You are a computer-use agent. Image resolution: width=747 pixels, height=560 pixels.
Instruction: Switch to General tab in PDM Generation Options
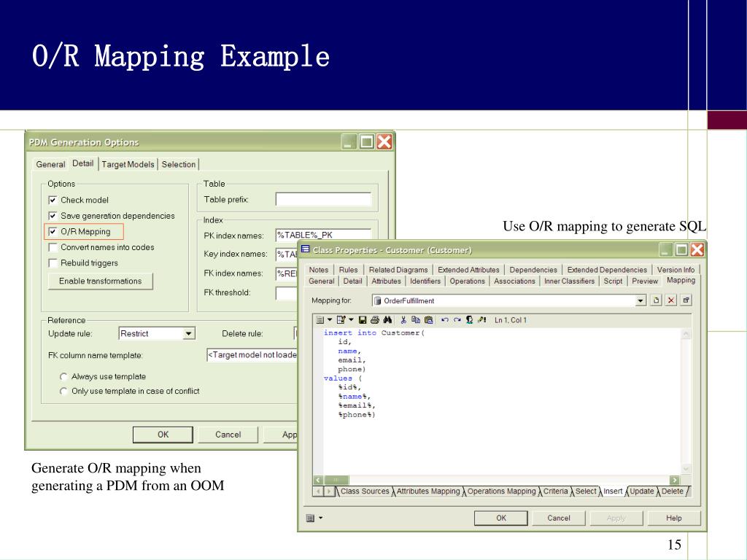coord(50,164)
